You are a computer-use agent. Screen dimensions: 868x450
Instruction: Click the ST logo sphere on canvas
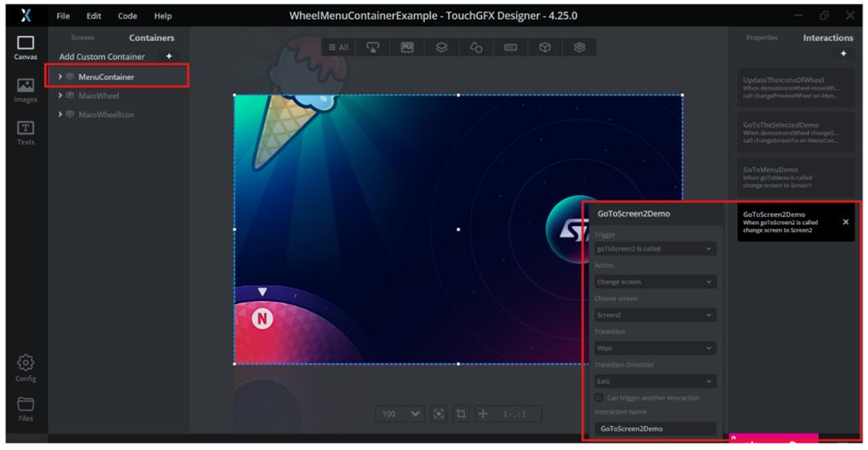(x=567, y=230)
